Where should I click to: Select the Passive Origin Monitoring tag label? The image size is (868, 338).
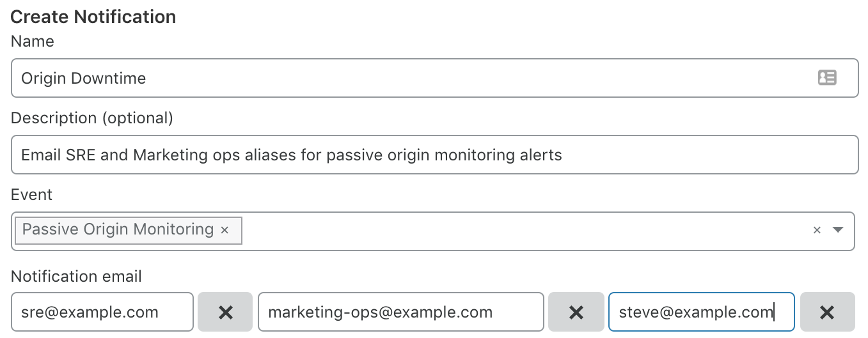pos(118,229)
